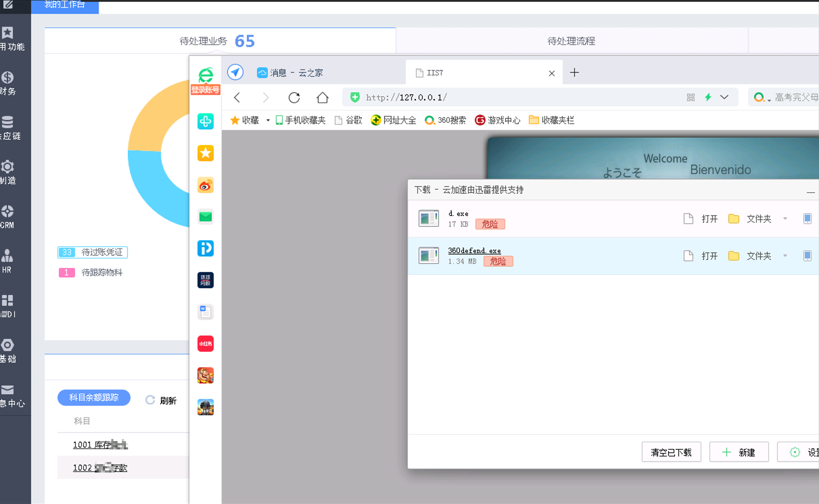Open the QR code icon in the address bar
Image resolution: width=819 pixels, height=504 pixels.
(691, 97)
